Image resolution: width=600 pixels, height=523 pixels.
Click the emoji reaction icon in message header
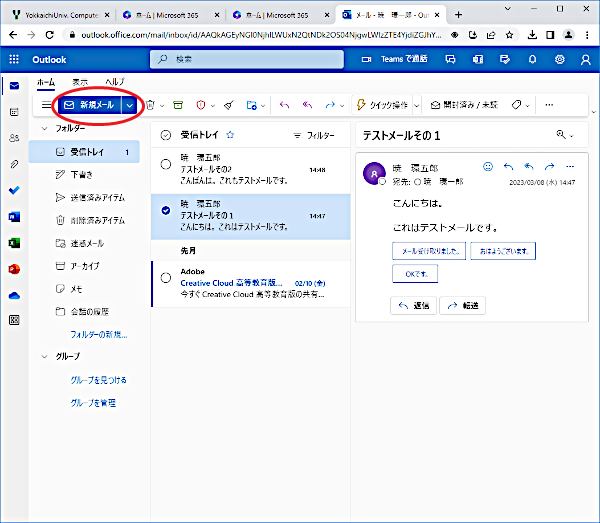pos(488,166)
